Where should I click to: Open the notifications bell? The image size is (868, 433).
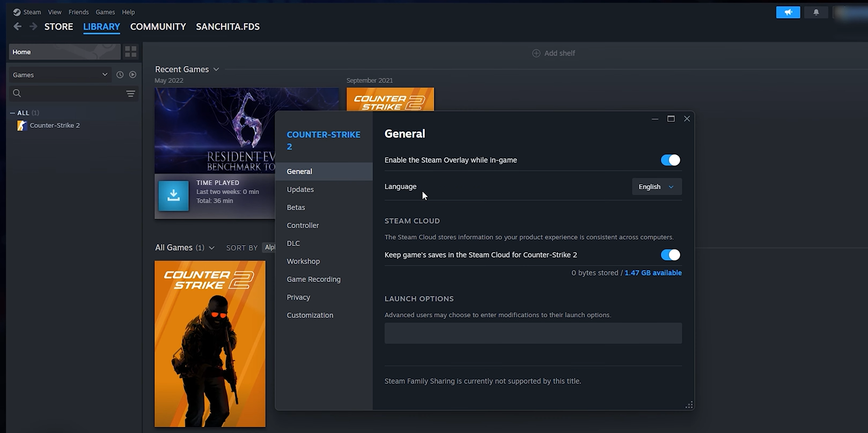[x=816, y=12]
